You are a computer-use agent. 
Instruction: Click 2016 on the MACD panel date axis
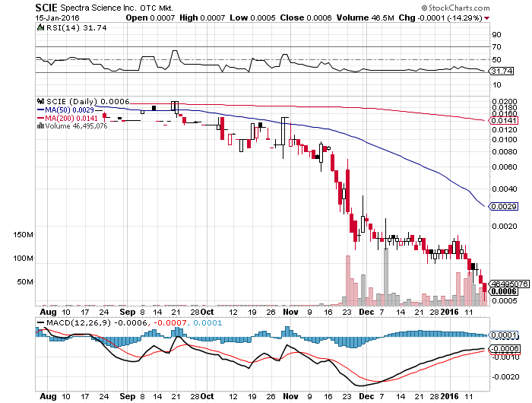point(449,396)
